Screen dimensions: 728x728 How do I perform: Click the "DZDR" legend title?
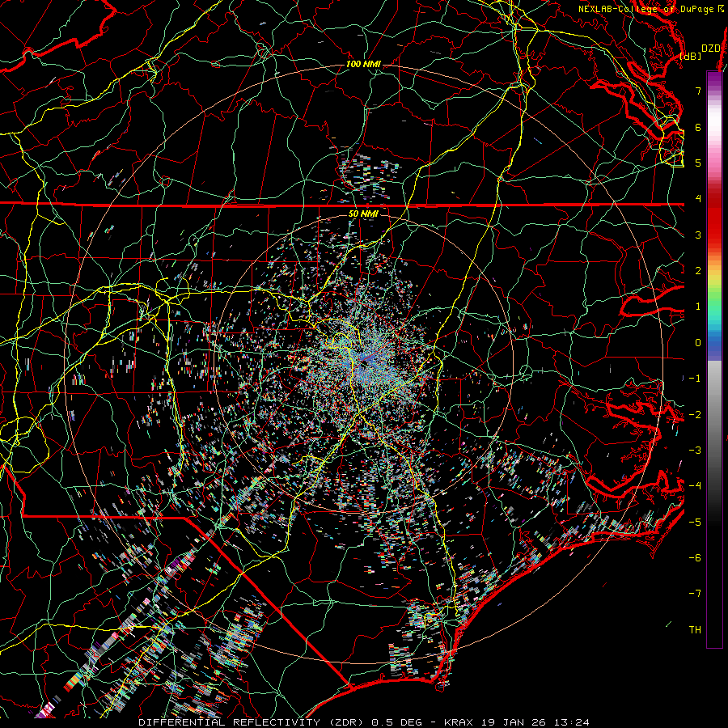[711, 49]
